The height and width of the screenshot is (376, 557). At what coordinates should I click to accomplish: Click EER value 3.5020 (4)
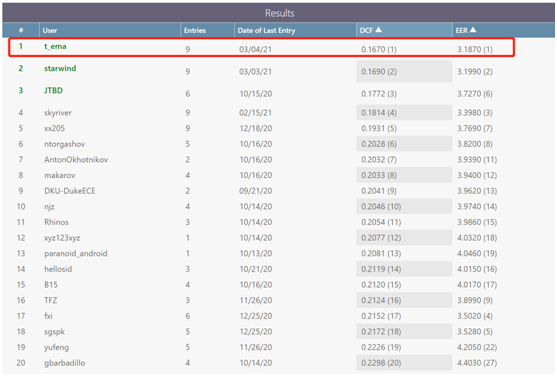(475, 316)
